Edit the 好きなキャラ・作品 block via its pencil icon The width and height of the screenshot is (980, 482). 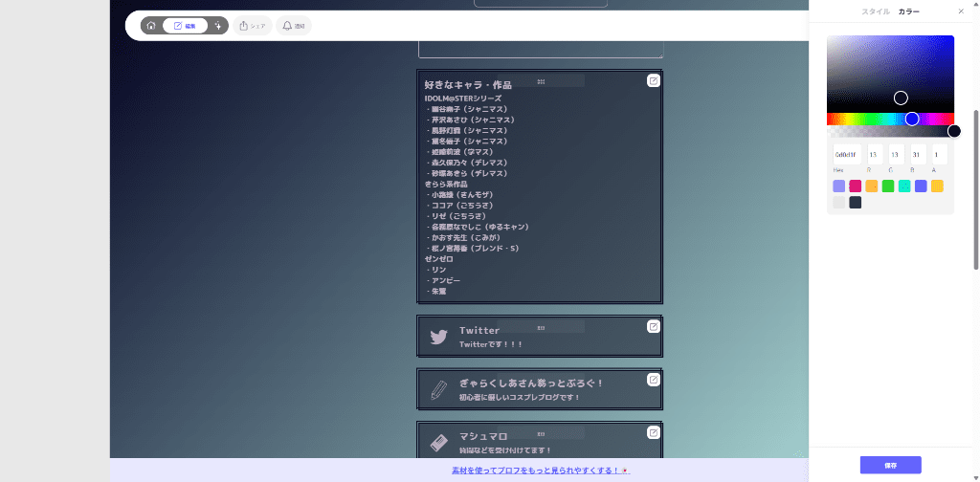pos(653,80)
